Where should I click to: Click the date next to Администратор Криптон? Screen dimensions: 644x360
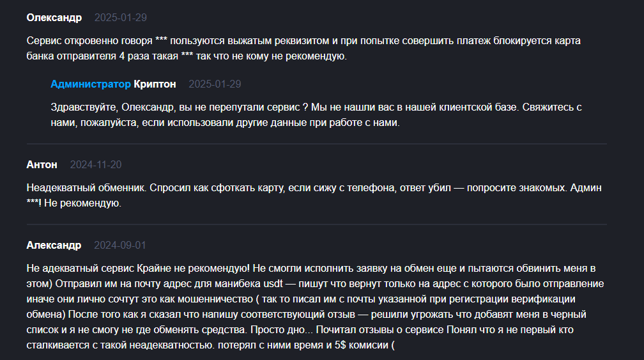tap(215, 84)
